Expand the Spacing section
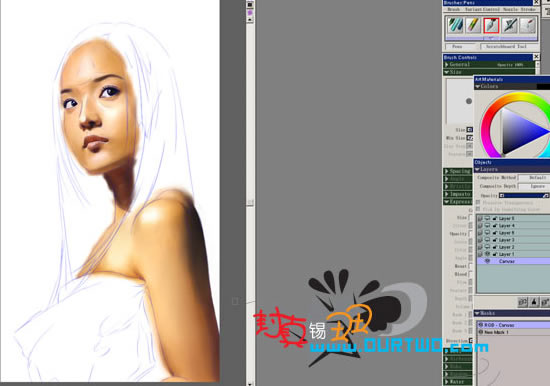 pyautogui.click(x=447, y=171)
